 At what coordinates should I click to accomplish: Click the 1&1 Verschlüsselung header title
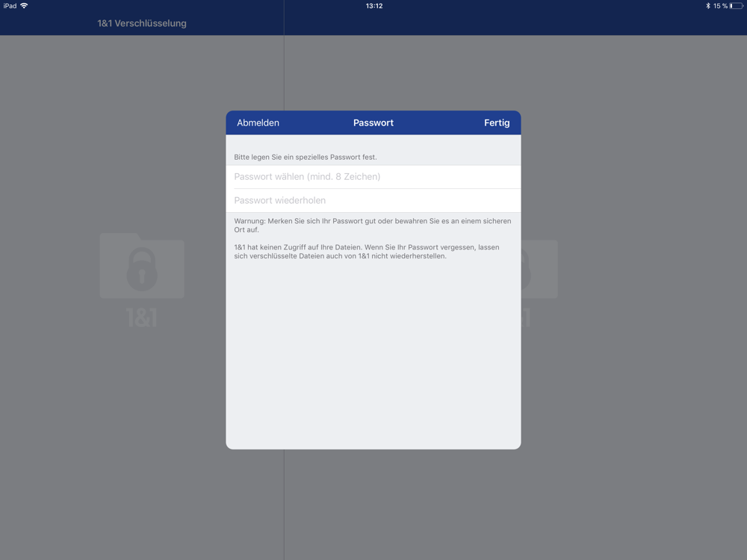[142, 23]
